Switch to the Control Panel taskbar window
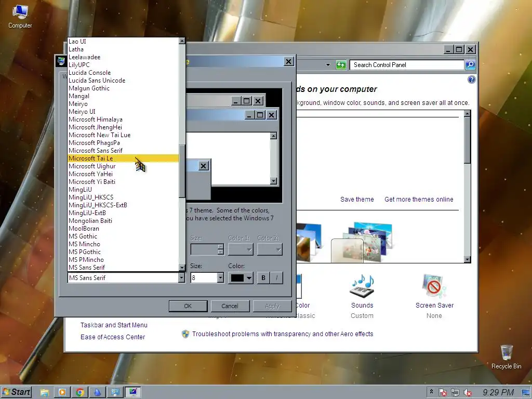Viewport: 532px width, 399px height. tap(115, 392)
